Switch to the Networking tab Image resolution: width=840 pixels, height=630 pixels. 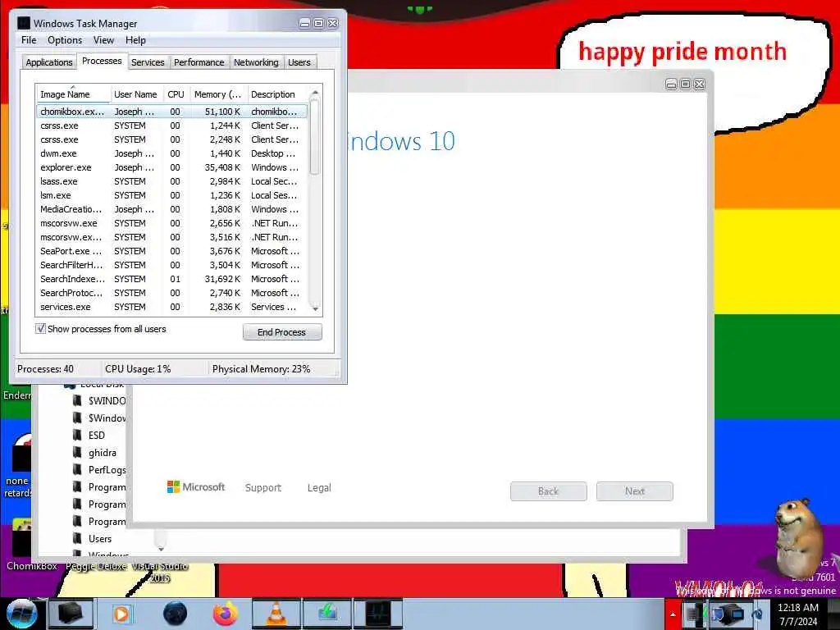coord(256,62)
